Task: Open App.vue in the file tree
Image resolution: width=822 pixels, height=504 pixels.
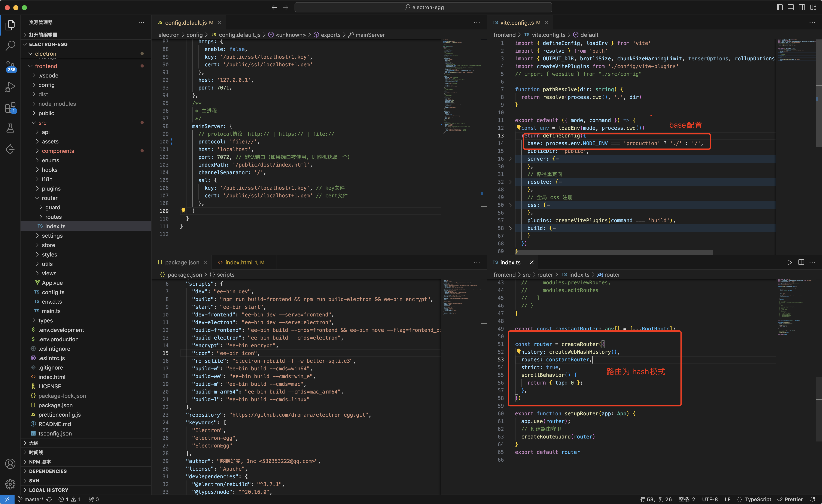Action: 52,283
